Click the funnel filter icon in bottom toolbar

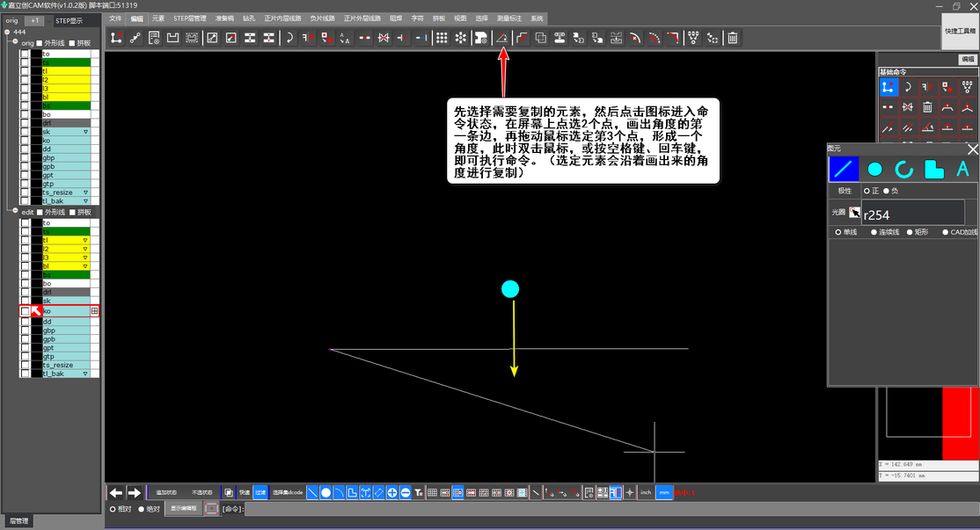click(x=418, y=492)
